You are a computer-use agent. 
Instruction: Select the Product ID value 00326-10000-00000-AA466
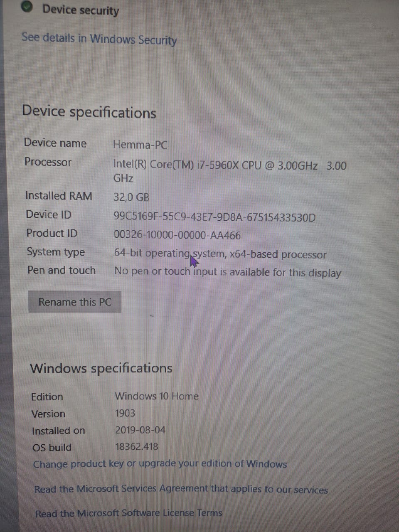(x=177, y=236)
